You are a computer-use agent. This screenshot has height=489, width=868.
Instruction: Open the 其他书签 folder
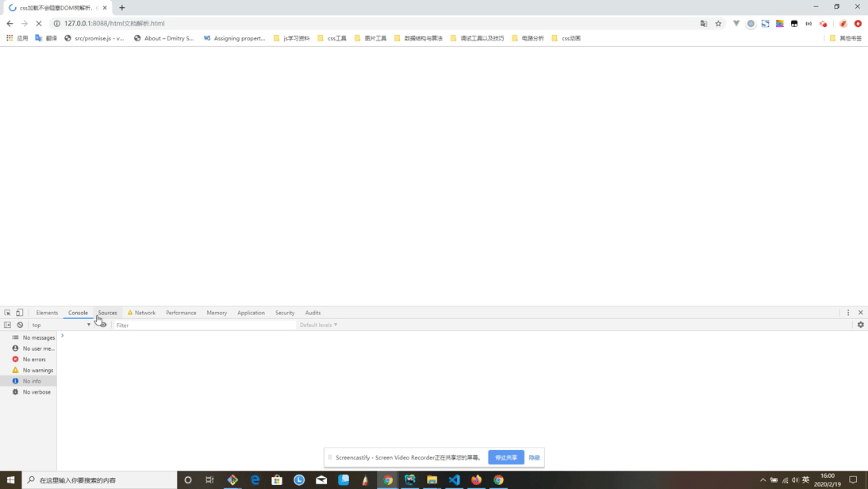coord(846,38)
